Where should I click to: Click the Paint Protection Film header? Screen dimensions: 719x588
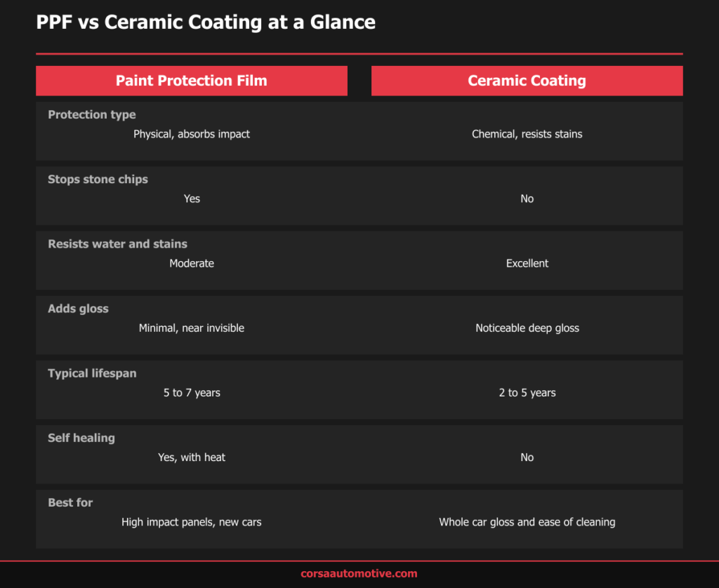[x=191, y=81]
